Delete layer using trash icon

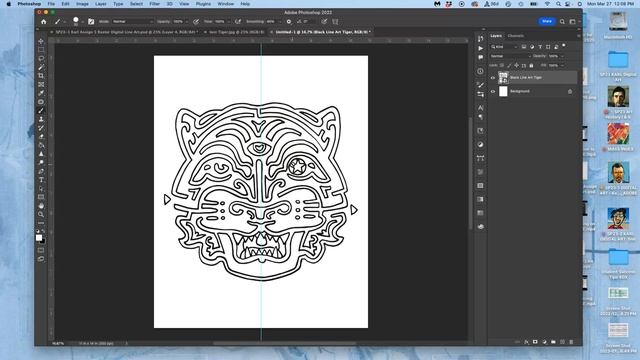click(x=571, y=342)
